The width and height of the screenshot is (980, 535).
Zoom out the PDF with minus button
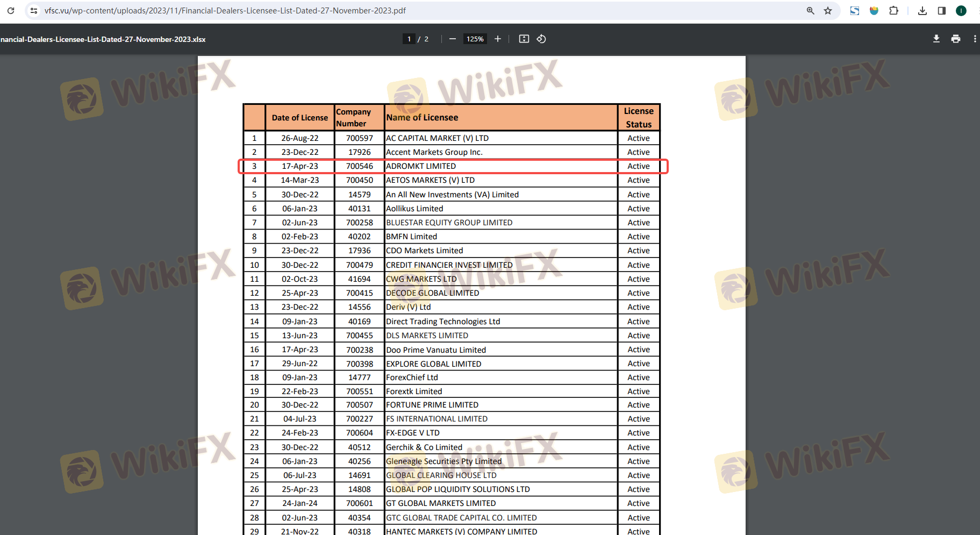tap(453, 39)
